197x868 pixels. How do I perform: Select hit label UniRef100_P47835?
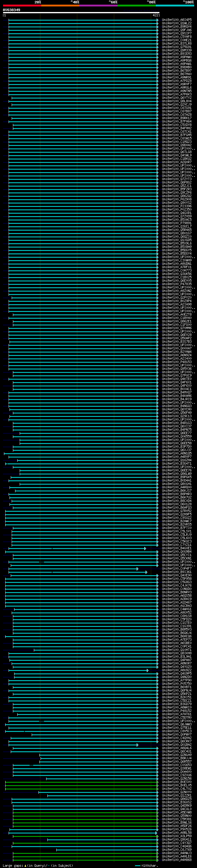coord(177,284)
